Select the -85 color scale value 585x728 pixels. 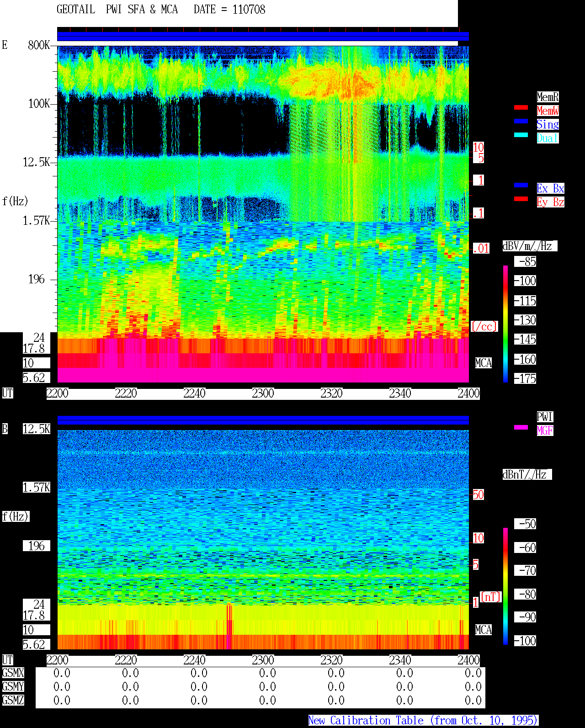tap(525, 262)
